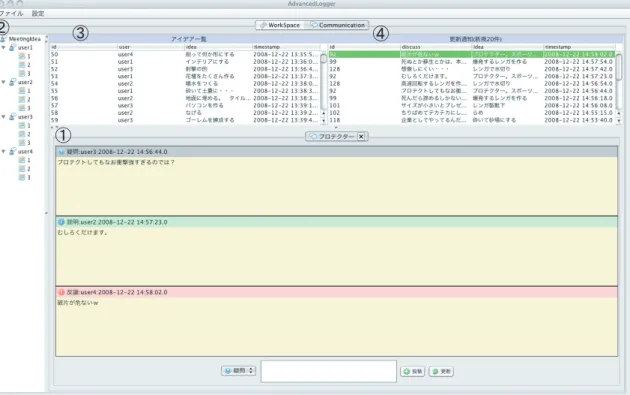Select item 3 icon under user4

click(x=22, y=177)
